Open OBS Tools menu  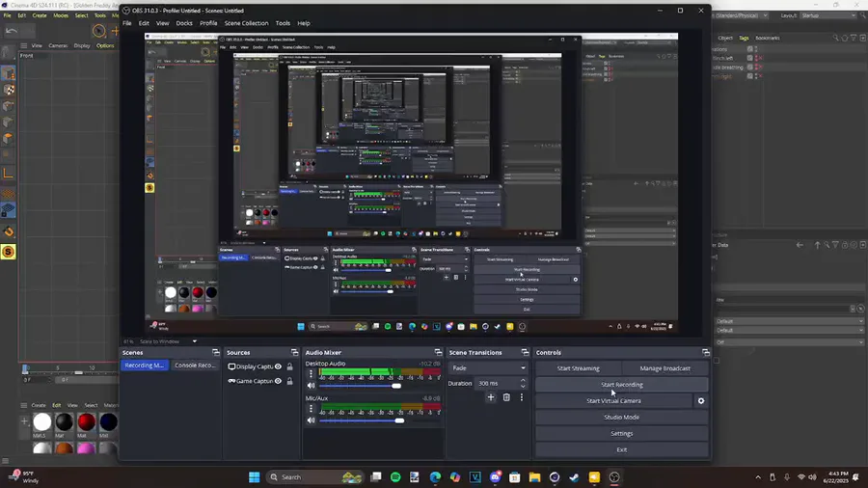(x=283, y=23)
